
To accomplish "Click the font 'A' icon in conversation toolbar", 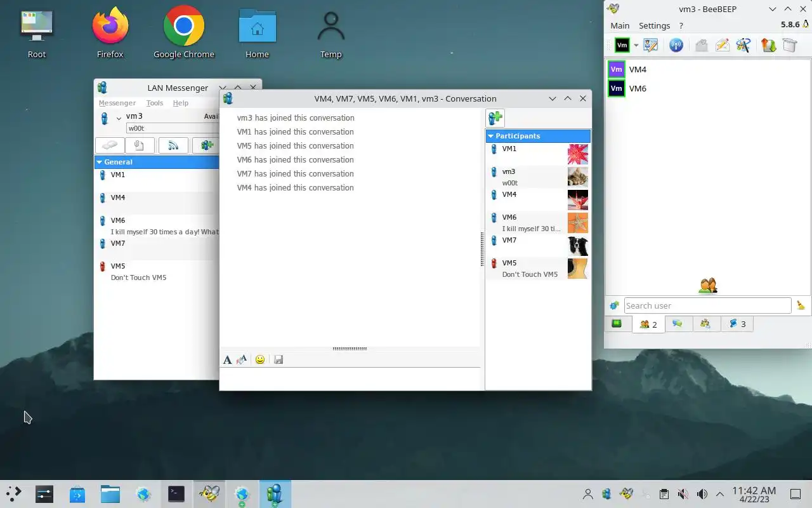I will pos(227,360).
